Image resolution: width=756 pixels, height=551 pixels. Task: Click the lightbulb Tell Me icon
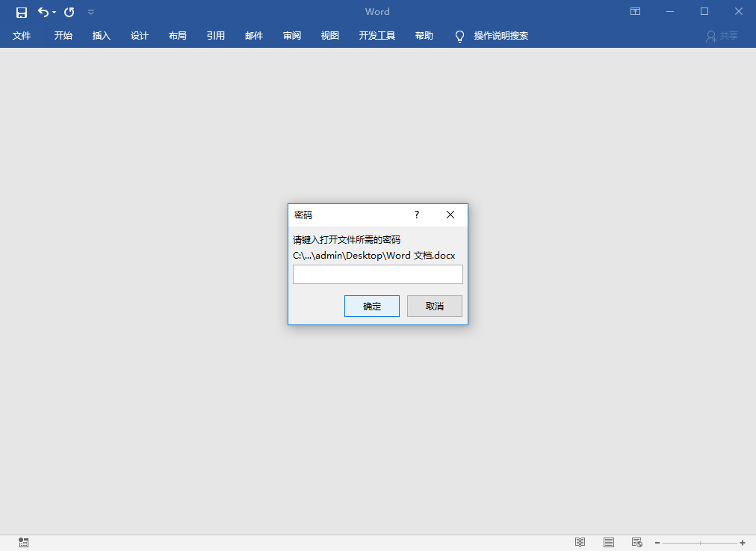point(459,36)
